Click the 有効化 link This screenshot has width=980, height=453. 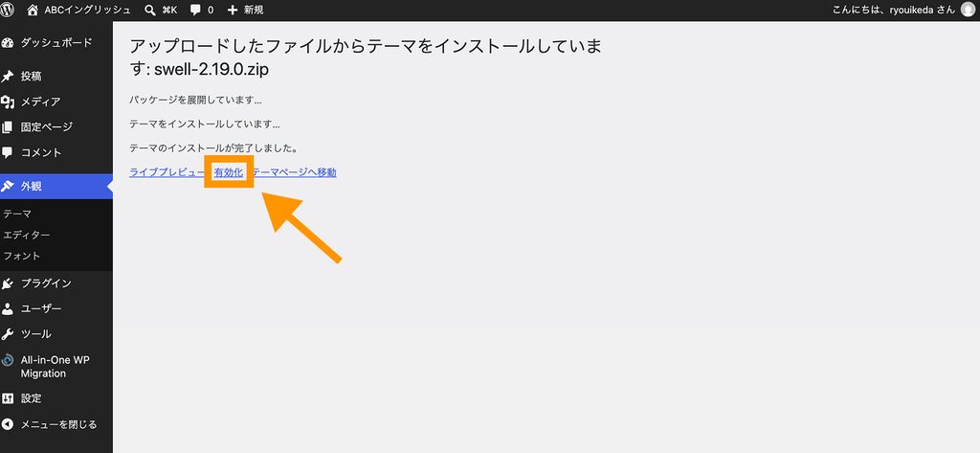(229, 172)
